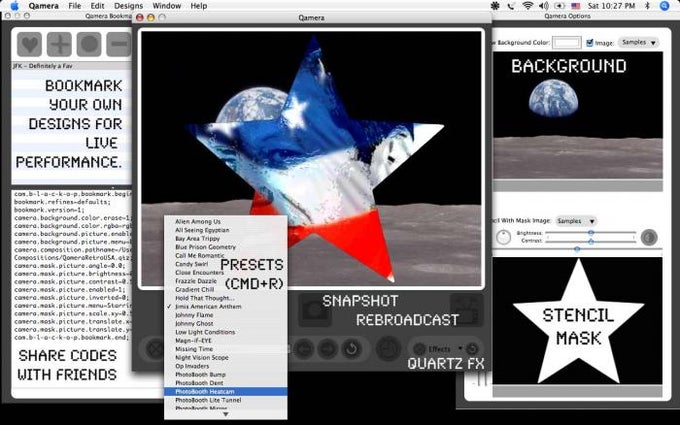680x425 pixels.
Task: Select PhotoBooth Bump preset
Action: pyautogui.click(x=226, y=375)
